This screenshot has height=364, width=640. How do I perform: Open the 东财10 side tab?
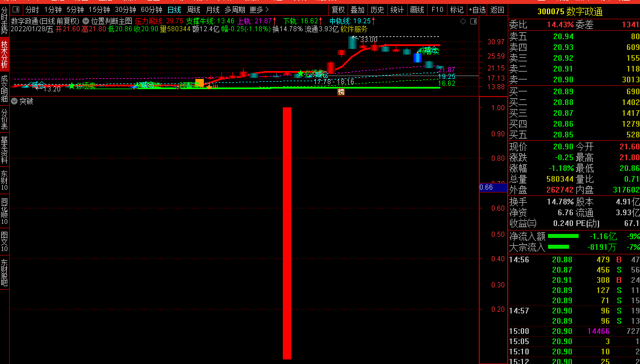pos(5,181)
